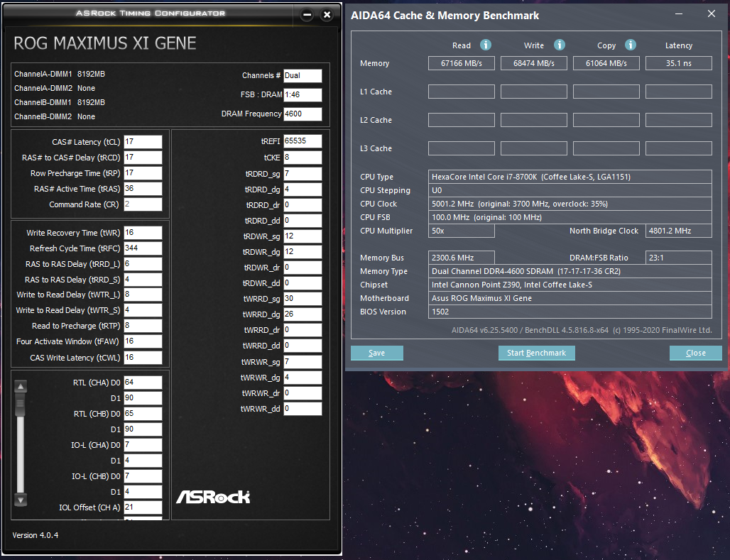Click the RTL (CHB) D0 field
The height and width of the screenshot is (560, 730).
coord(143,413)
